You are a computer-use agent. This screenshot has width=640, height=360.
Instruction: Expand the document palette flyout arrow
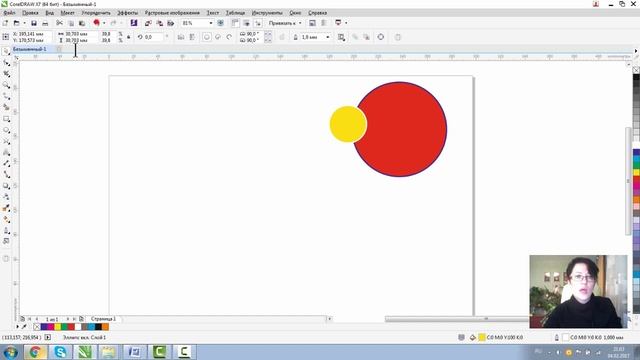(x=17, y=327)
